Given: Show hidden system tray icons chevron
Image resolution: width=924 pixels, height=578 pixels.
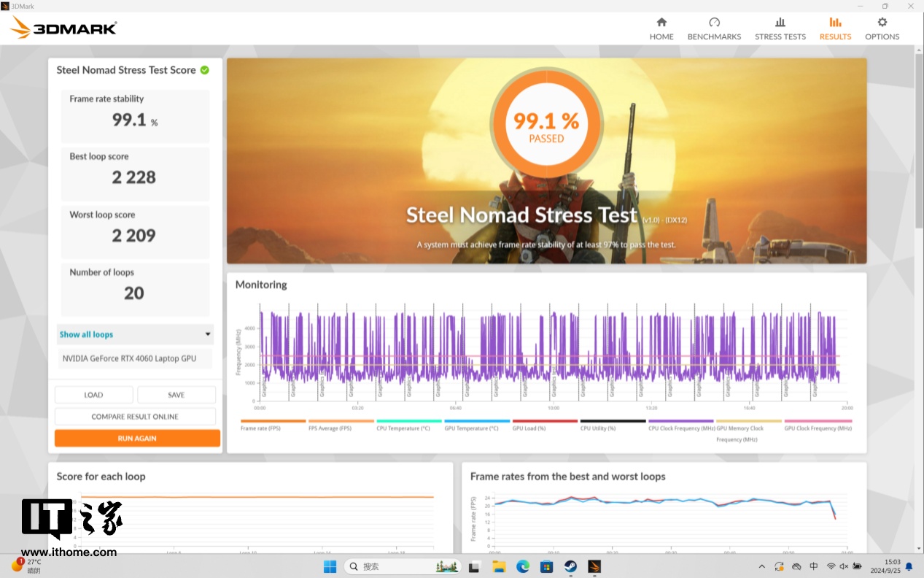Looking at the screenshot, I should click(762, 566).
